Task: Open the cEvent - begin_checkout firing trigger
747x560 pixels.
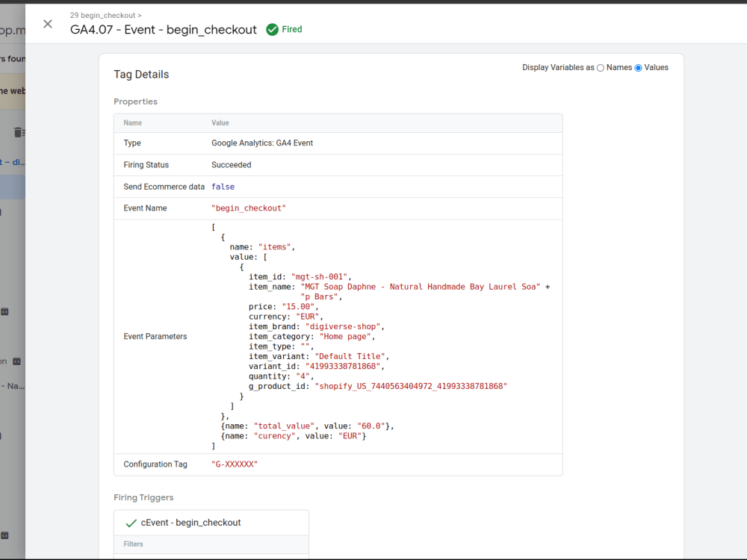Action: click(x=211, y=523)
